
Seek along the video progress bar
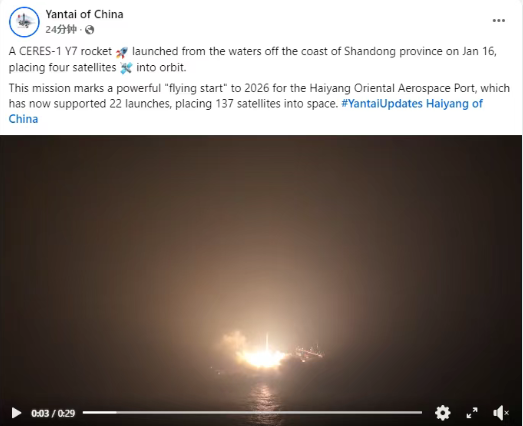[252, 413]
